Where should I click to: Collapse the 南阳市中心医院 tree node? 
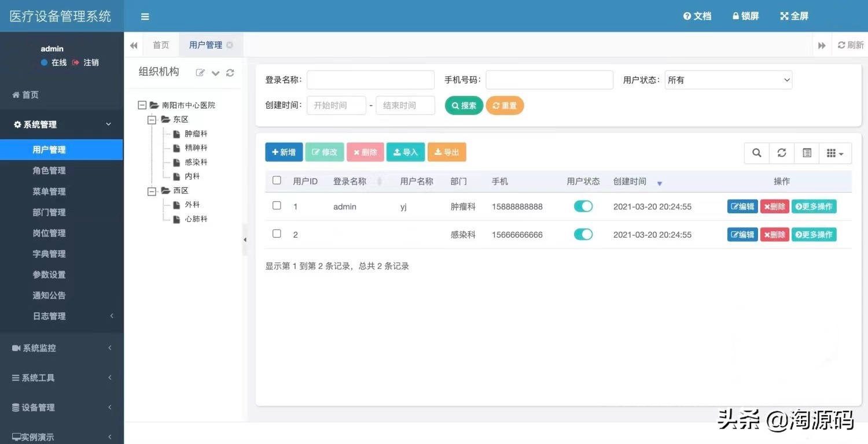pos(142,105)
